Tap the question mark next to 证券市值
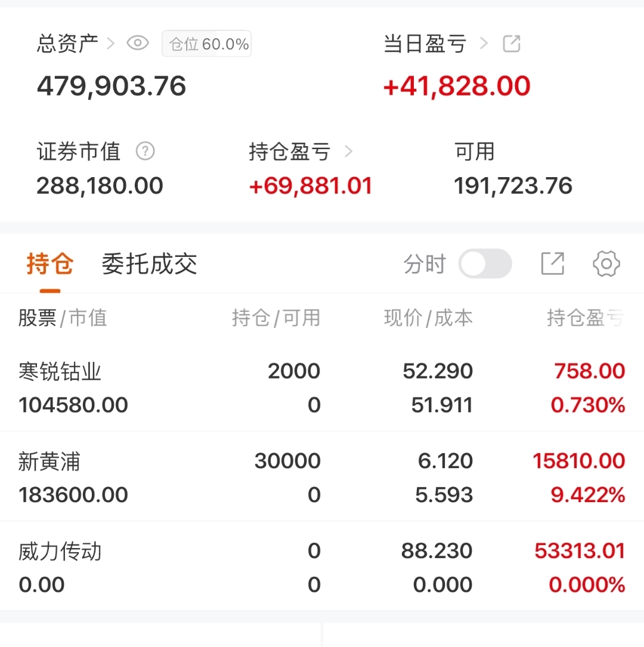644x647 pixels. [145, 151]
